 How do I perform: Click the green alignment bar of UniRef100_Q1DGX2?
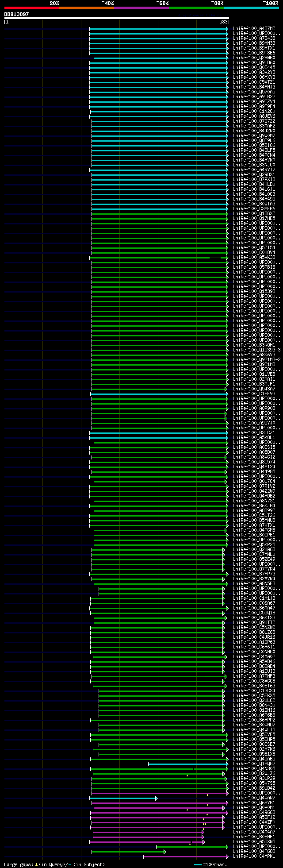[x=160, y=214]
